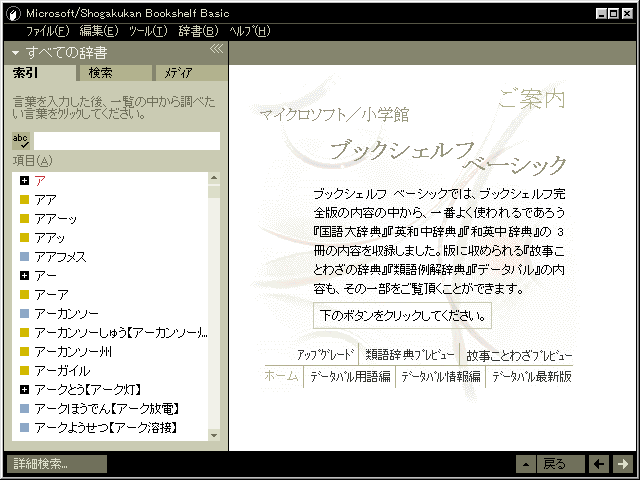
Task: Open the 編集(E) menu
Action: coord(99,31)
